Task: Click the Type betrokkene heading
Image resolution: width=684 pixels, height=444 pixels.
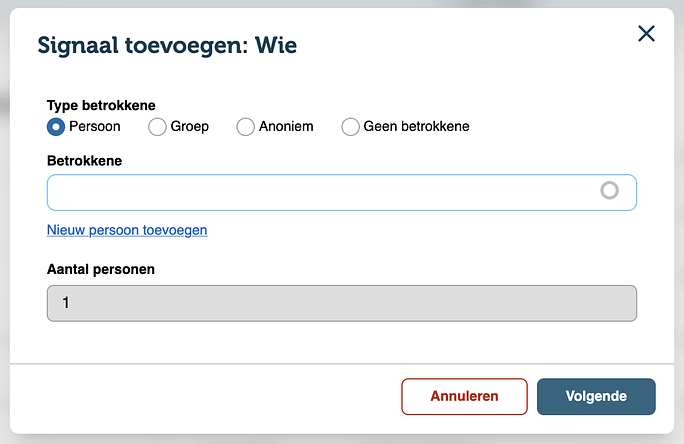Action: [101, 105]
